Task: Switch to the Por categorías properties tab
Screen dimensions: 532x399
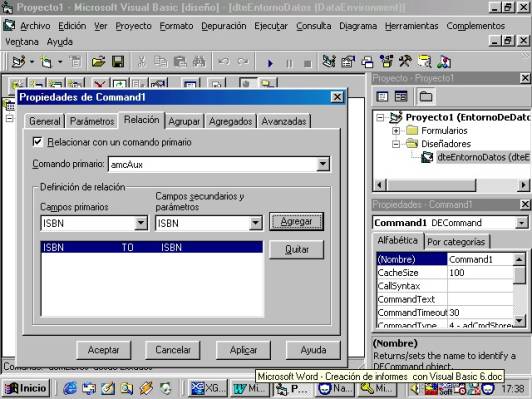Action: pos(456,242)
